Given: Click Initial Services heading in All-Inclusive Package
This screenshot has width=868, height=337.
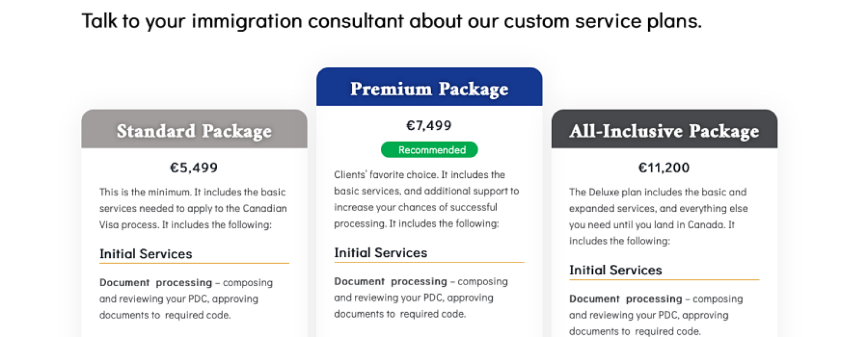Looking at the screenshot, I should tap(615, 270).
